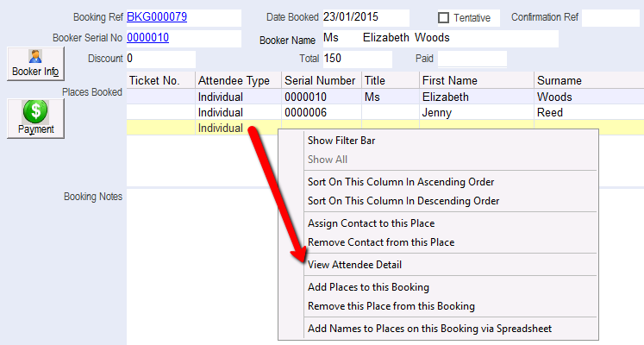Open booking reference link BKG000079
Screen dimensions: 644x345
(x=157, y=17)
